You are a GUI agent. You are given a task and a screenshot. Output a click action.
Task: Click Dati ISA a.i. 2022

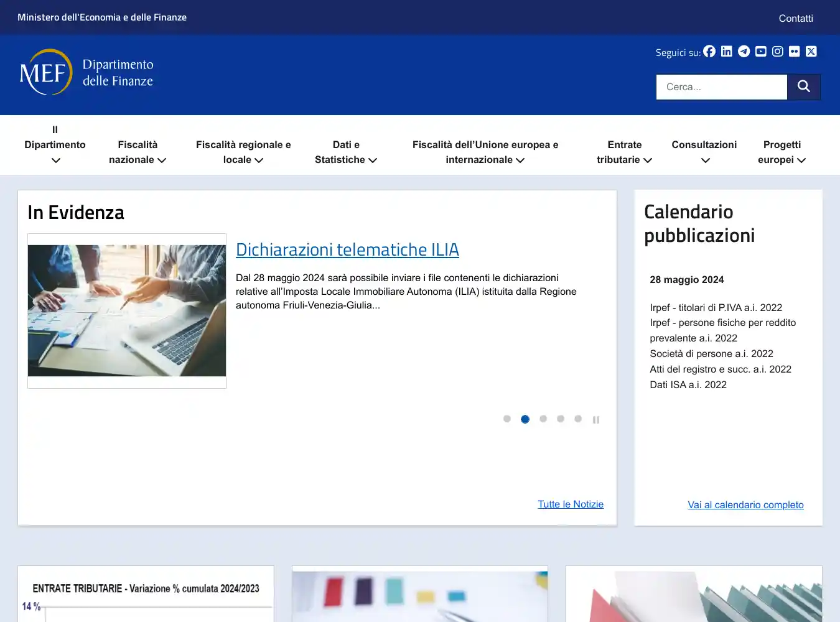[x=688, y=385]
